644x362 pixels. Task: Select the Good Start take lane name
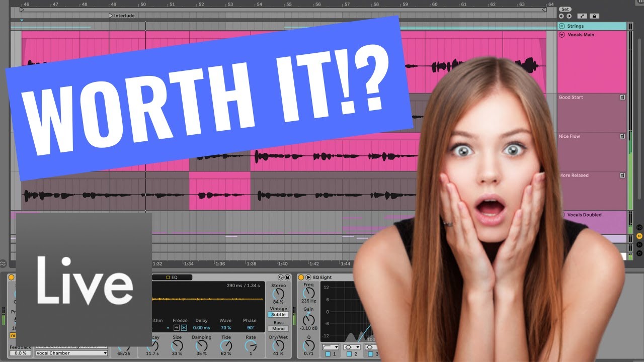(x=571, y=98)
